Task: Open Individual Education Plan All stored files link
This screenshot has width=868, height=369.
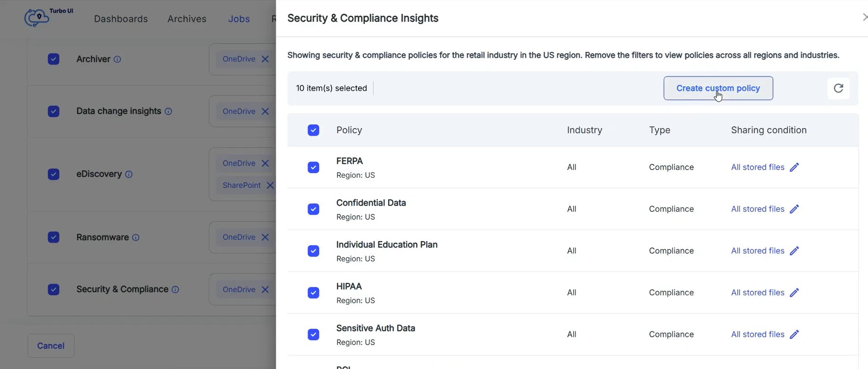Action: coord(758,251)
